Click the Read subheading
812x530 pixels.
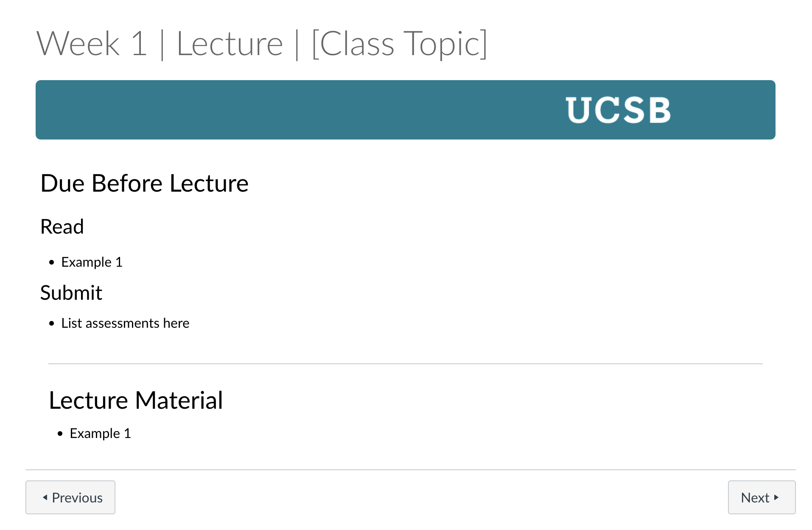(x=62, y=226)
